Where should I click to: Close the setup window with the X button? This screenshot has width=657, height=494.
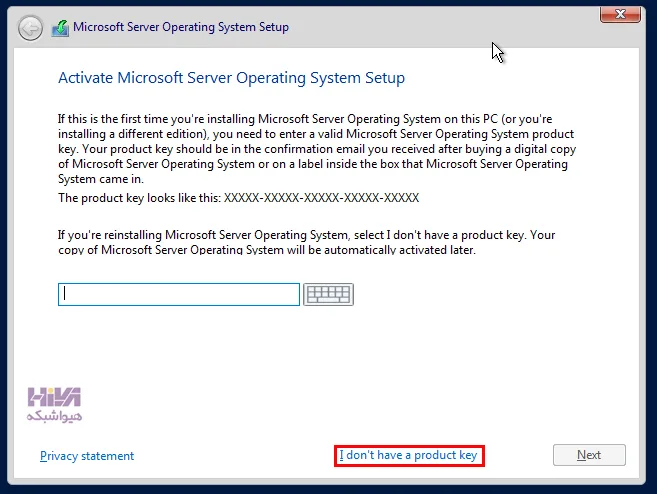point(620,15)
